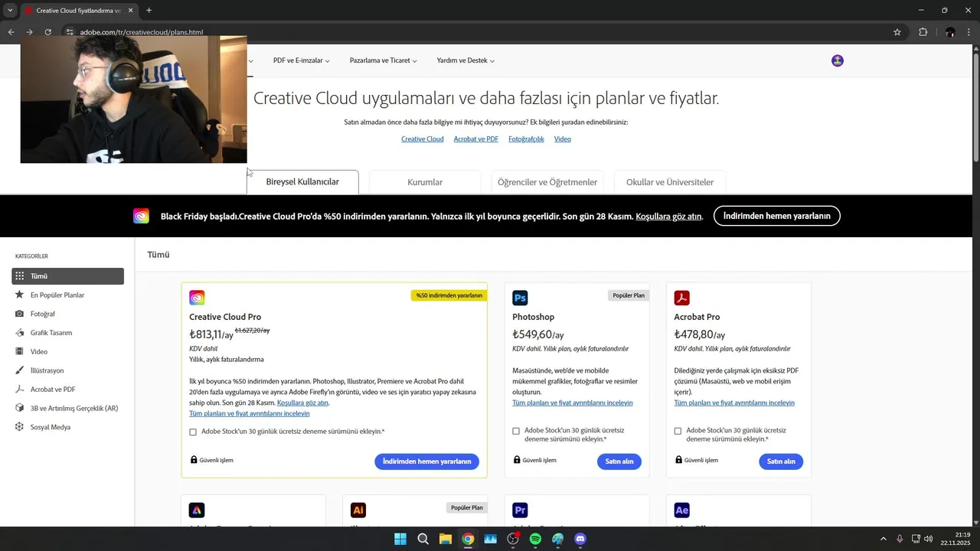Click the %50 indirimden yararlanın badge
This screenshot has width=980, height=551.
click(449, 295)
